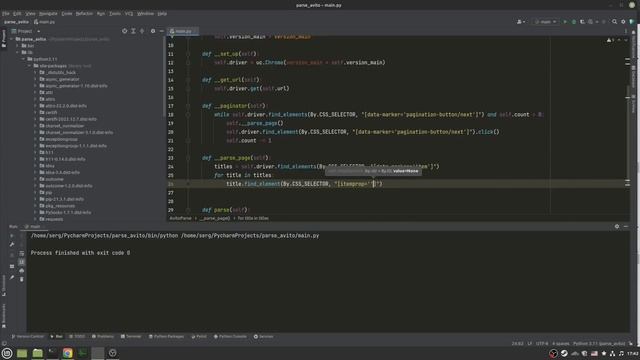Toggle soft-wrap in Run console
Viewport: 640px width, 360px height.
point(22,253)
